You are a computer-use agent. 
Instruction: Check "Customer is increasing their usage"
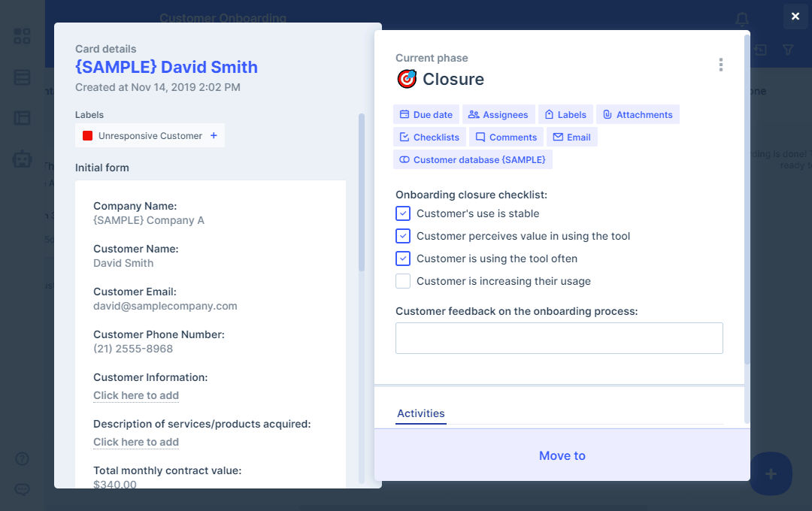click(x=403, y=281)
